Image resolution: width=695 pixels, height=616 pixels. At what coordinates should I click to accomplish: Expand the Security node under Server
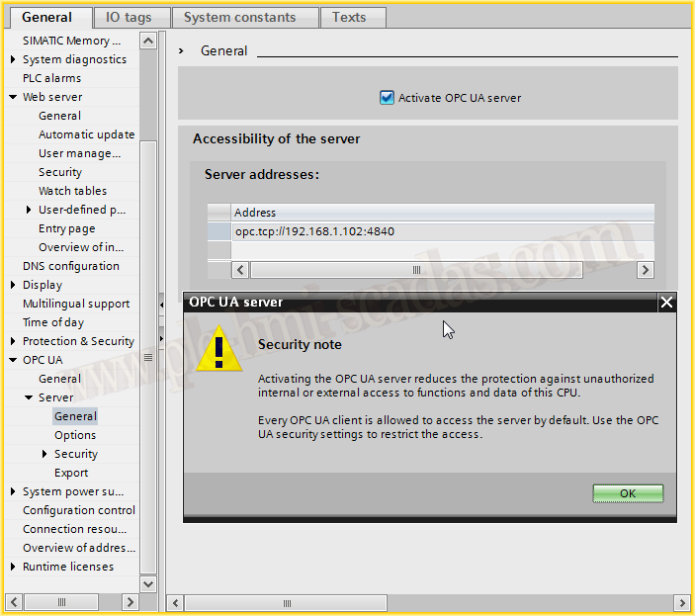pyautogui.click(x=44, y=454)
